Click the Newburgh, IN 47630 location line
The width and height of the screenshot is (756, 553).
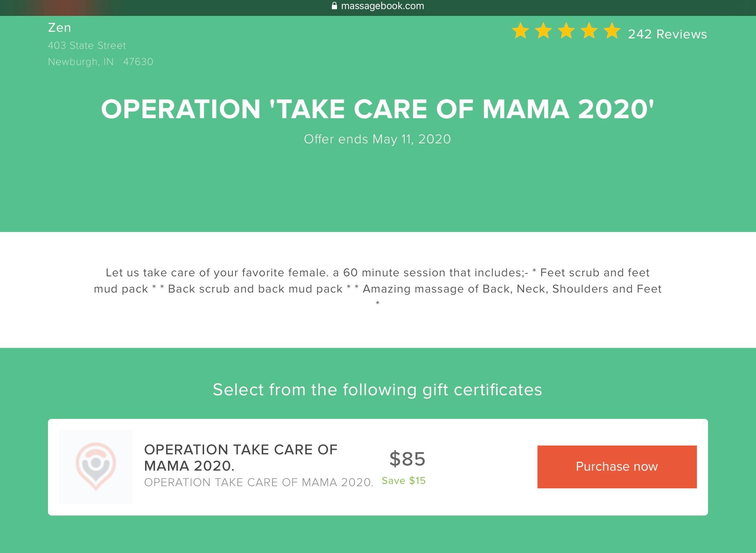coord(100,62)
